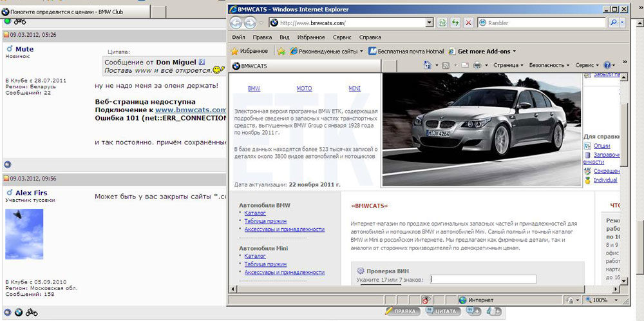This screenshot has height=321, width=644.
Task: Click the quick reply plus button in forum
Action: (x=494, y=311)
